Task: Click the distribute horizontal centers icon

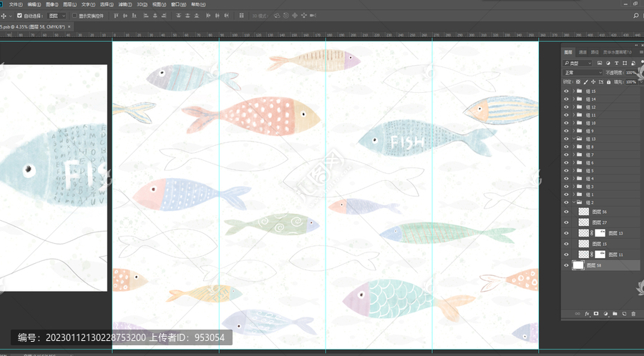Action: (x=218, y=16)
